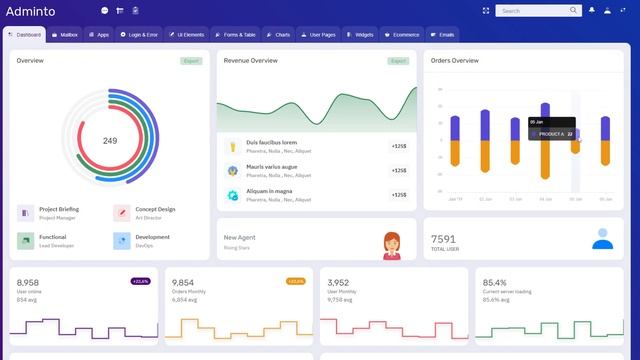Click Aliquam in magna title
The height and width of the screenshot is (360, 640).
pyautogui.click(x=269, y=191)
